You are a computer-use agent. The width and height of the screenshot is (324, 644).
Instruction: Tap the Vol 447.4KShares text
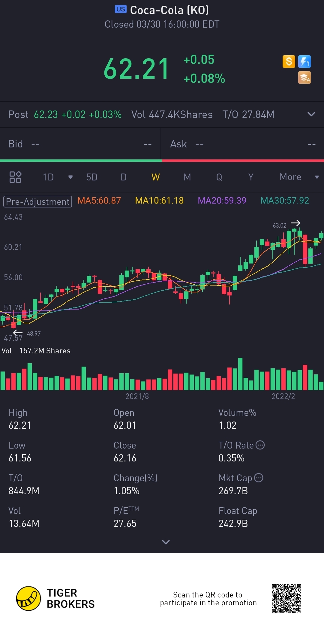click(172, 114)
